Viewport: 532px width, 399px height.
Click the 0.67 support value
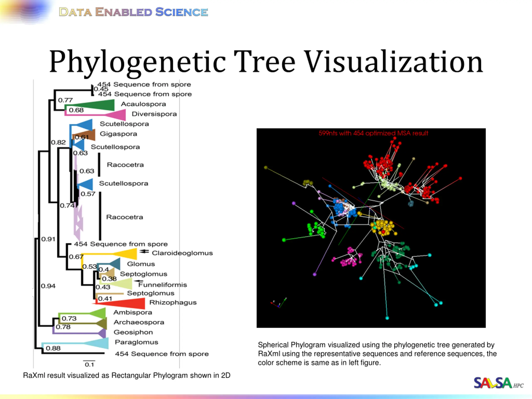76,257
